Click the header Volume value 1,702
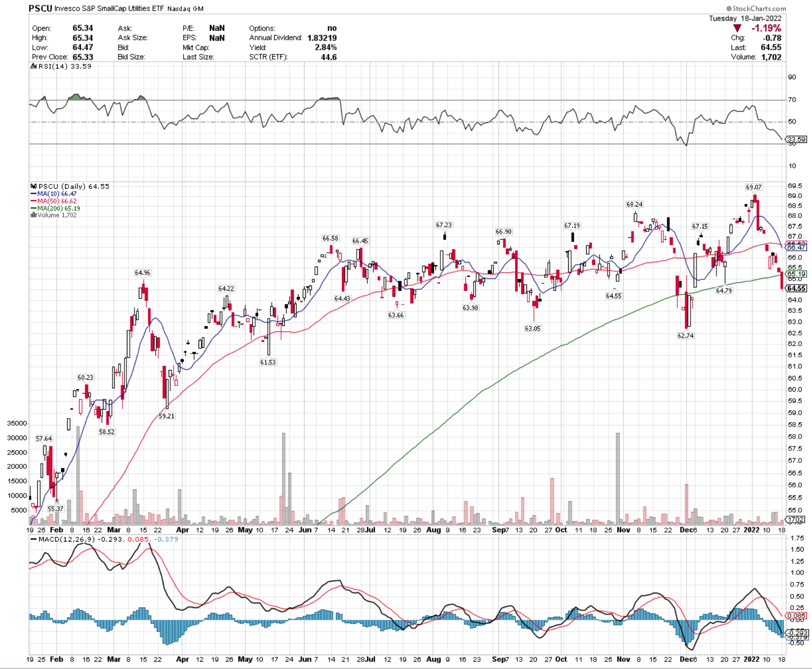812x669 pixels. (x=771, y=57)
